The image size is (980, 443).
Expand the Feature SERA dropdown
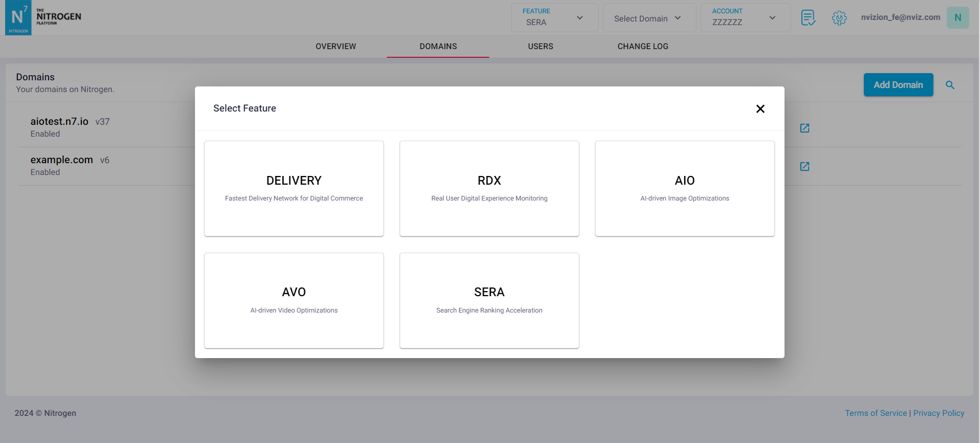pyautogui.click(x=554, y=18)
